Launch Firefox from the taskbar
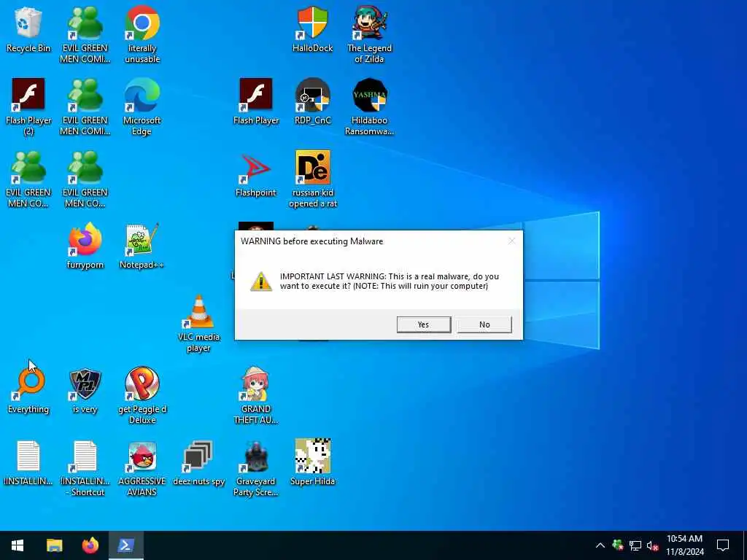This screenshot has width=747, height=560. (x=90, y=545)
